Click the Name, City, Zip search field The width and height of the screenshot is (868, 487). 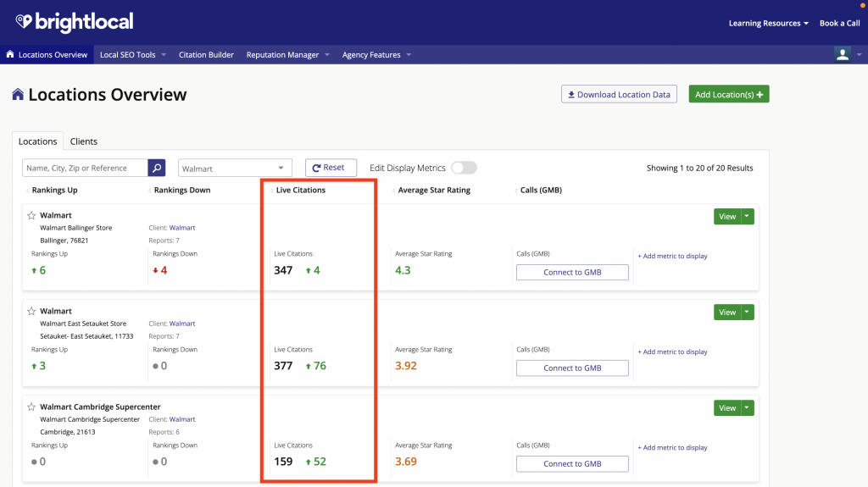pyautogui.click(x=85, y=168)
